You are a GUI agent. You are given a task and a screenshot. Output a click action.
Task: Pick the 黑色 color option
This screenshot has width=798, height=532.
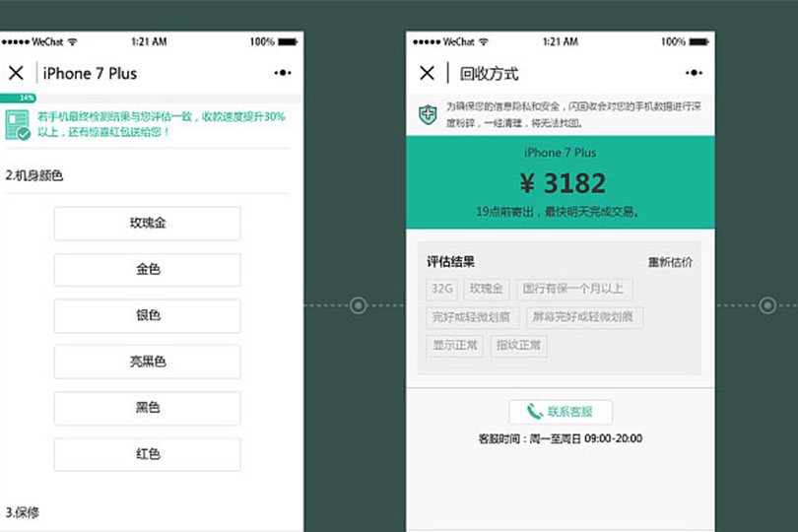[x=147, y=408]
